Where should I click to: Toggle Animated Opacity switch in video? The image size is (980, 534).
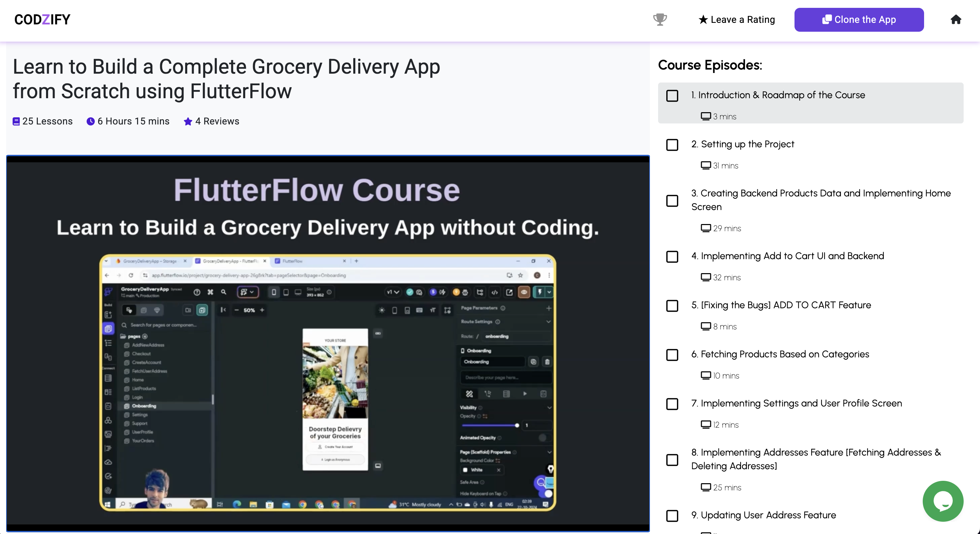point(544,438)
